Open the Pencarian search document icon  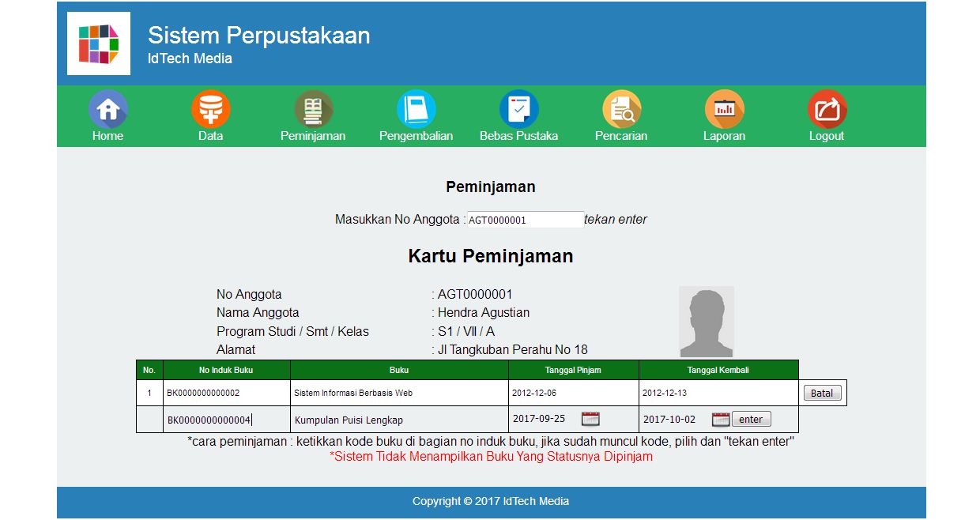click(621, 109)
